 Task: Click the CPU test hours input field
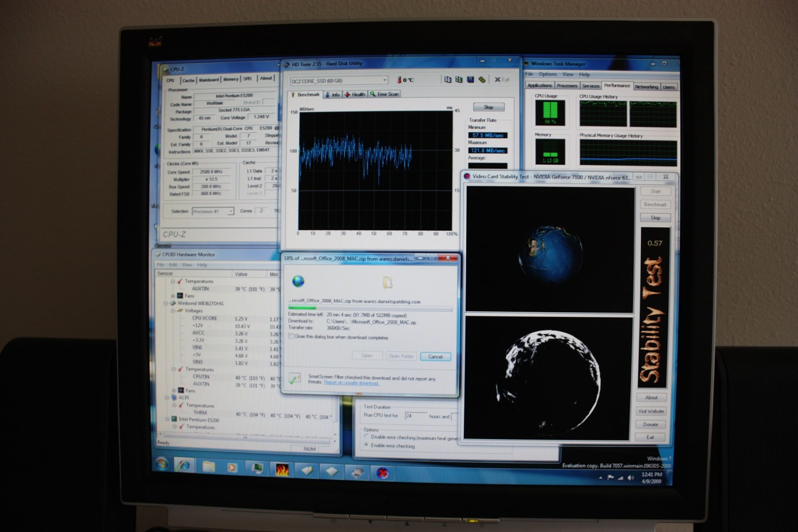(x=415, y=415)
